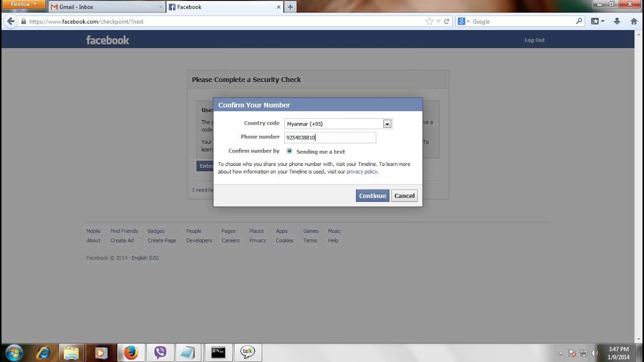This screenshot has width=644, height=362.
Task: Open the Windows Start orb
Action: pos(14,352)
